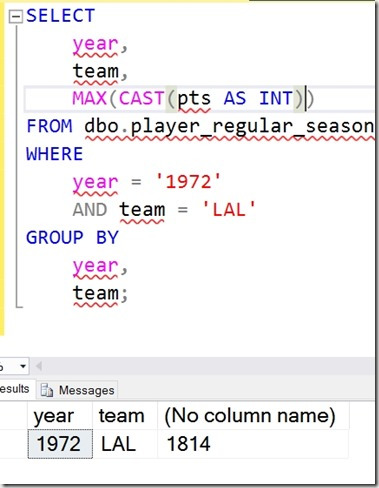Click the WHERE keyword

coord(55,154)
